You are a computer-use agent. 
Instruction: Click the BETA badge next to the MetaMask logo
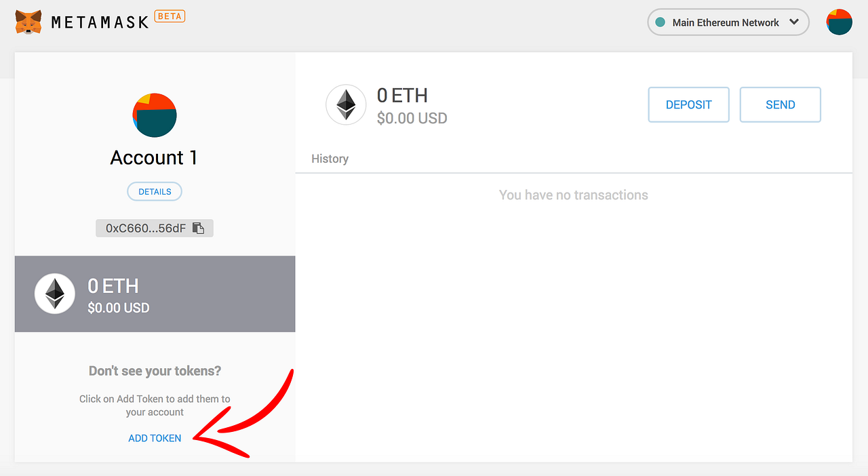coord(170,16)
